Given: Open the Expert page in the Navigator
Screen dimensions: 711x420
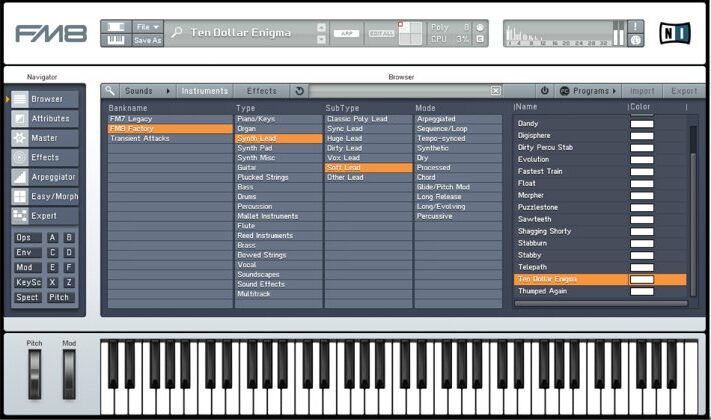Looking at the screenshot, I should click(x=44, y=216).
